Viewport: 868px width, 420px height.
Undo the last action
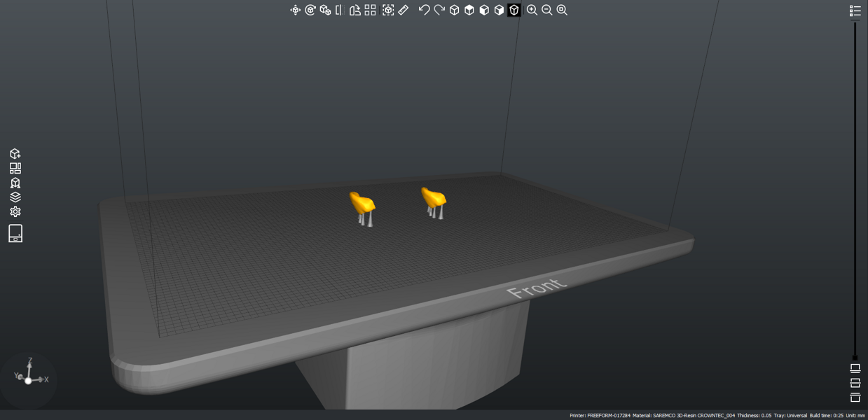423,10
